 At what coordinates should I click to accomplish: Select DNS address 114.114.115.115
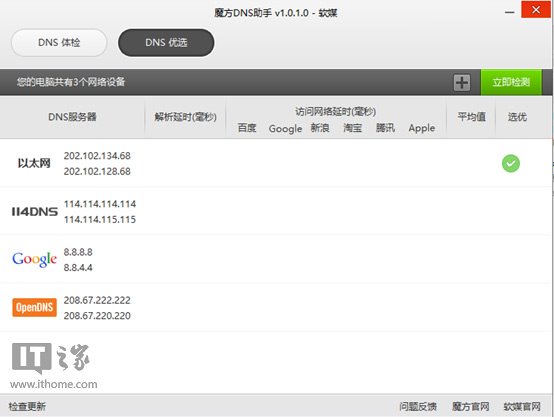pyautogui.click(x=100, y=219)
